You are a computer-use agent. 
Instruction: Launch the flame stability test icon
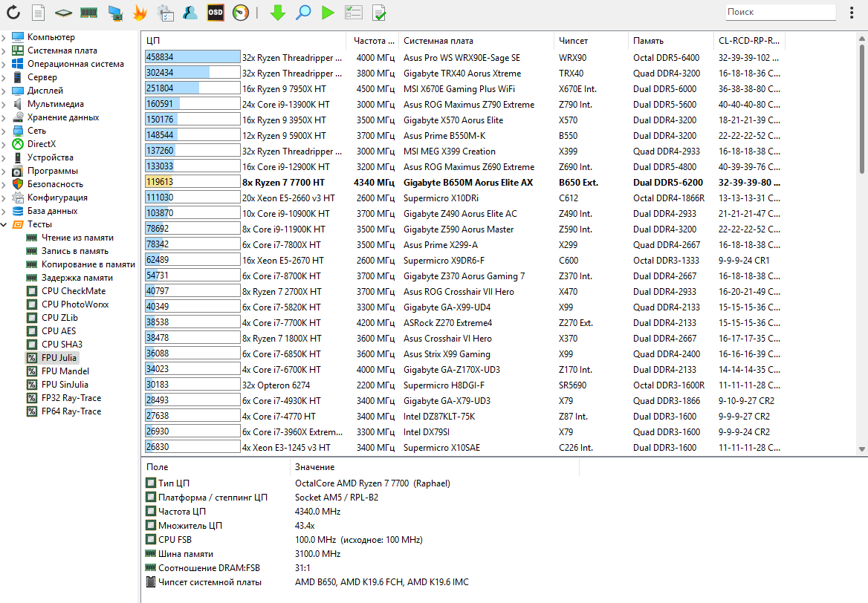click(140, 12)
